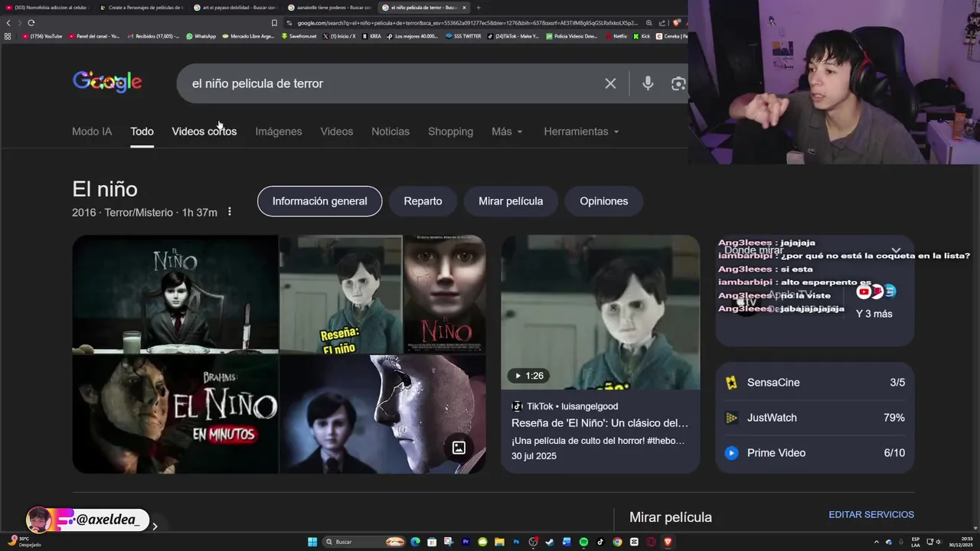Open Microsoft Edge from the taskbar

[415, 542]
